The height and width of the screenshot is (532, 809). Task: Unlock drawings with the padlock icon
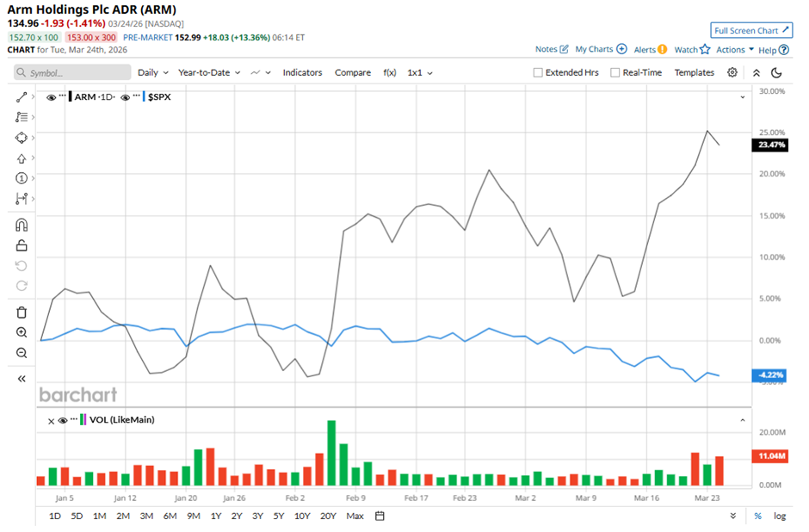(x=22, y=245)
